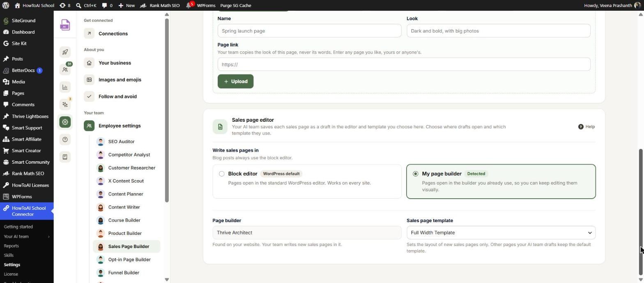Image resolution: width=644 pixels, height=283 pixels.
Task: Open the New content menu in the admin bar
Action: pos(126,5)
